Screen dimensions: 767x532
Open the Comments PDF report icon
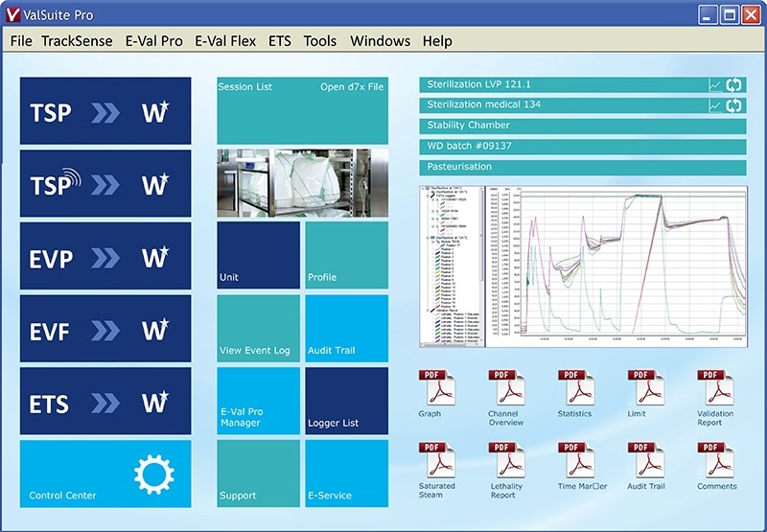[715, 460]
